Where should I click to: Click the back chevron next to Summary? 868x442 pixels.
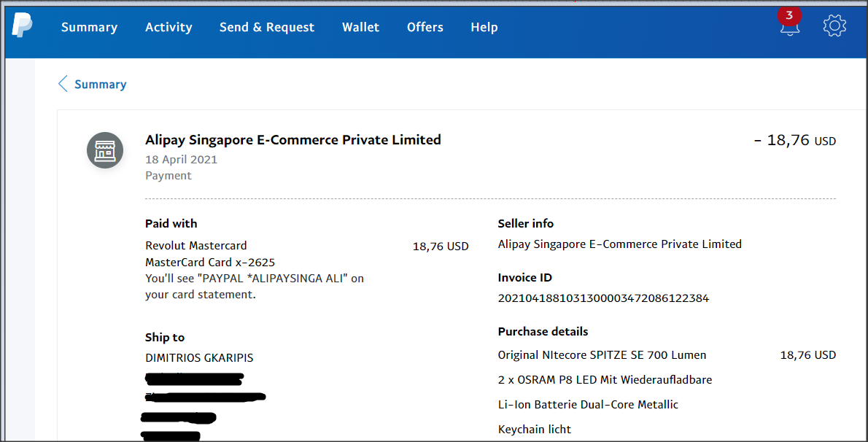(63, 84)
